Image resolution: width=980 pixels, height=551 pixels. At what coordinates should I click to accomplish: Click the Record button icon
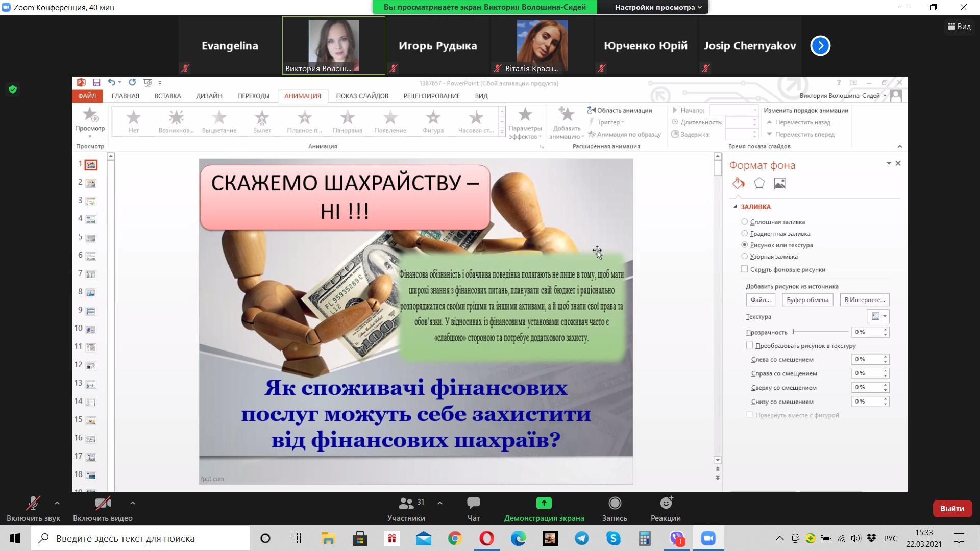coord(615,504)
